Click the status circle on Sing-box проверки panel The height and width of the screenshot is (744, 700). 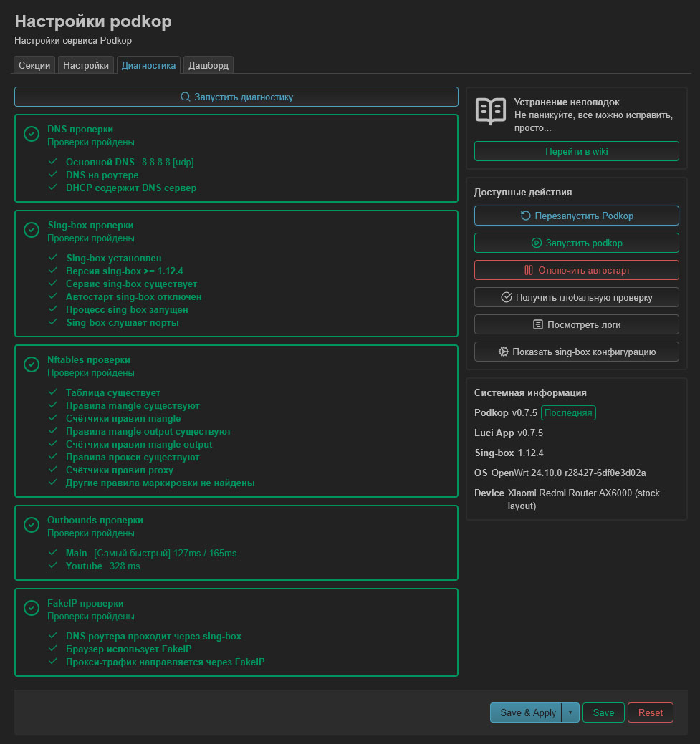pyautogui.click(x=31, y=230)
